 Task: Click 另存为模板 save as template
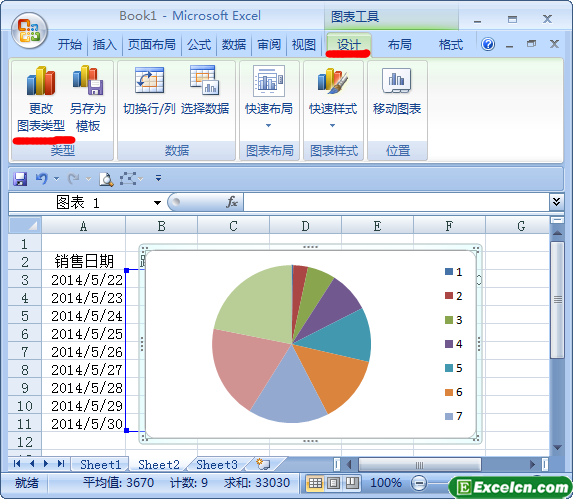pos(88,99)
